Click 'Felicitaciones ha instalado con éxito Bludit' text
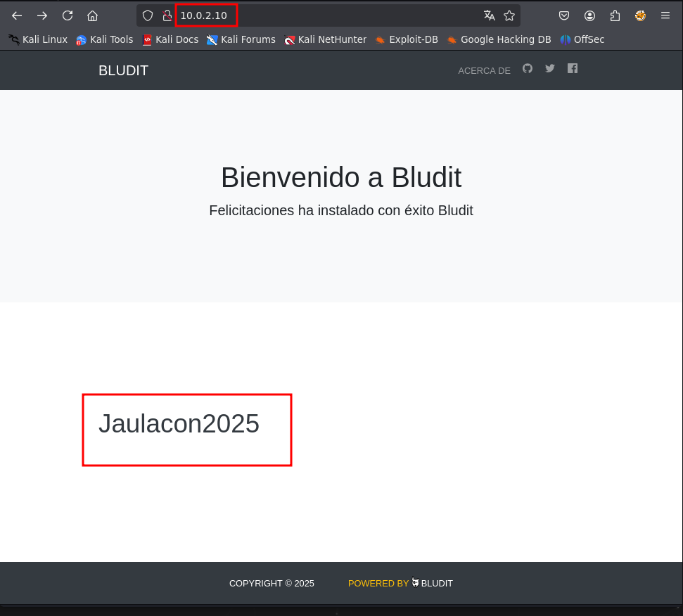Screen dimensions: 683x616 341,211
